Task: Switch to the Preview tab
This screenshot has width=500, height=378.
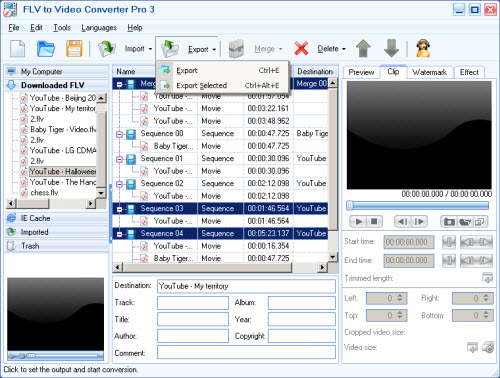Action: pyautogui.click(x=361, y=72)
